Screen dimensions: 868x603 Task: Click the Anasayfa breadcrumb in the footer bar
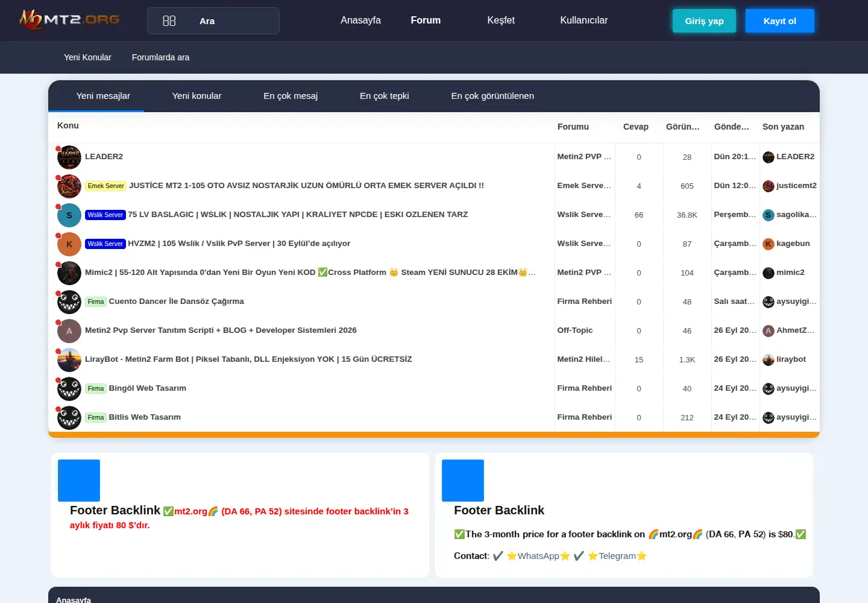[74, 600]
